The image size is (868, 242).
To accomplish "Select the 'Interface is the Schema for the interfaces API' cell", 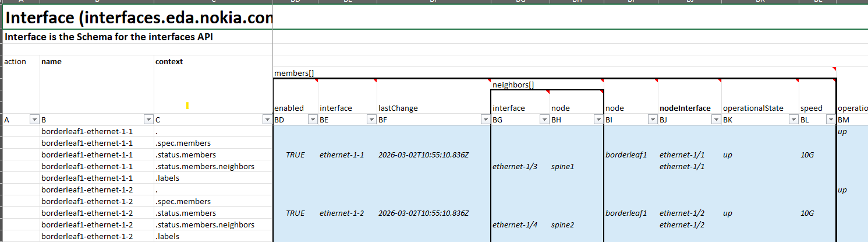I will tap(138, 37).
